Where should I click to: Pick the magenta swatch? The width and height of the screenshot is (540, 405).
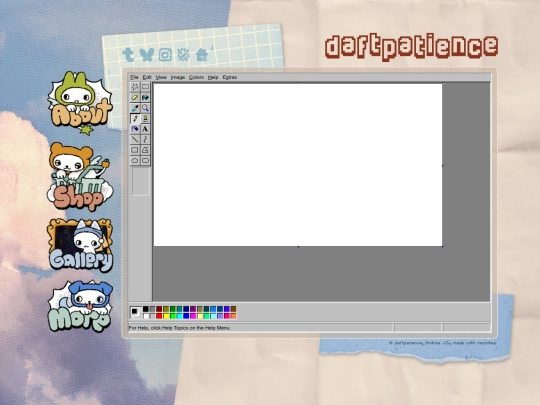click(193, 316)
